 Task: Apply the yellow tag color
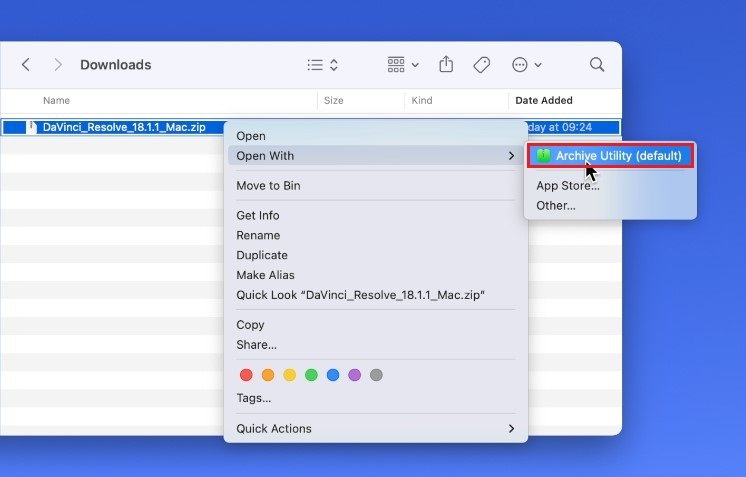pos(290,375)
